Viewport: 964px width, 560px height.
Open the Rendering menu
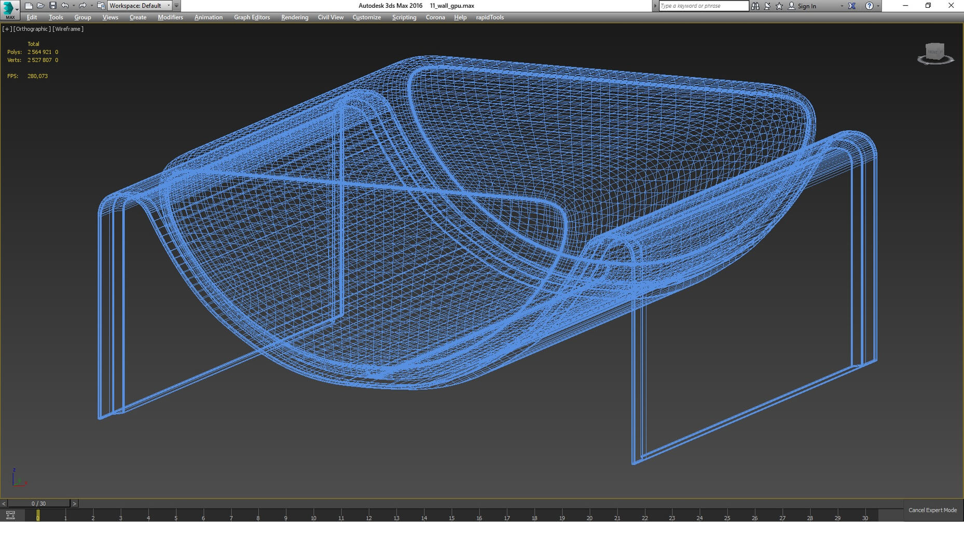click(x=294, y=17)
